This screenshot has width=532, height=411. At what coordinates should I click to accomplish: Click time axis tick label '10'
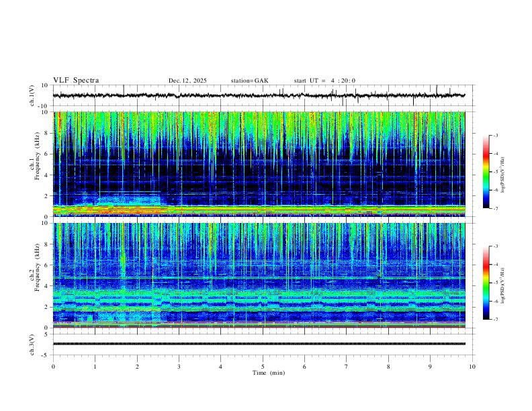coord(472,367)
